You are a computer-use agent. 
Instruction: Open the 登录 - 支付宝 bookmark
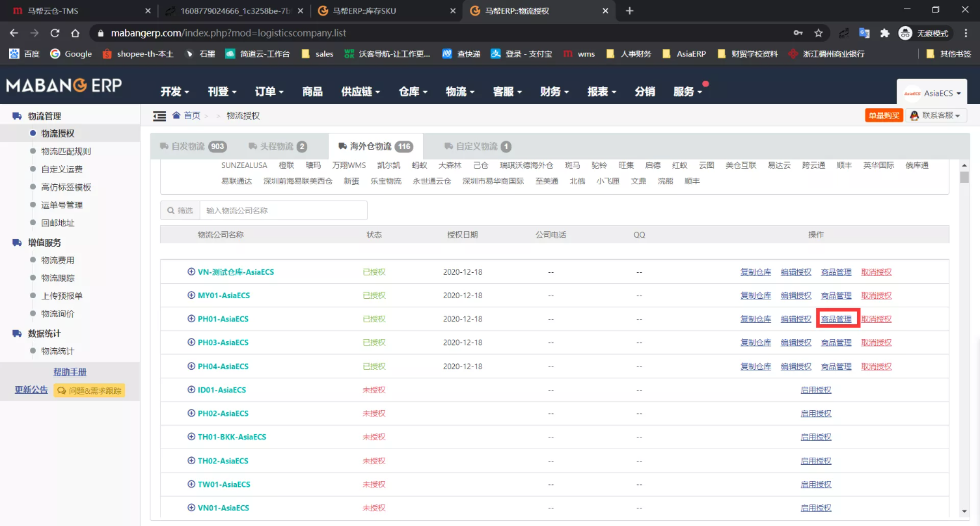[x=521, y=54]
